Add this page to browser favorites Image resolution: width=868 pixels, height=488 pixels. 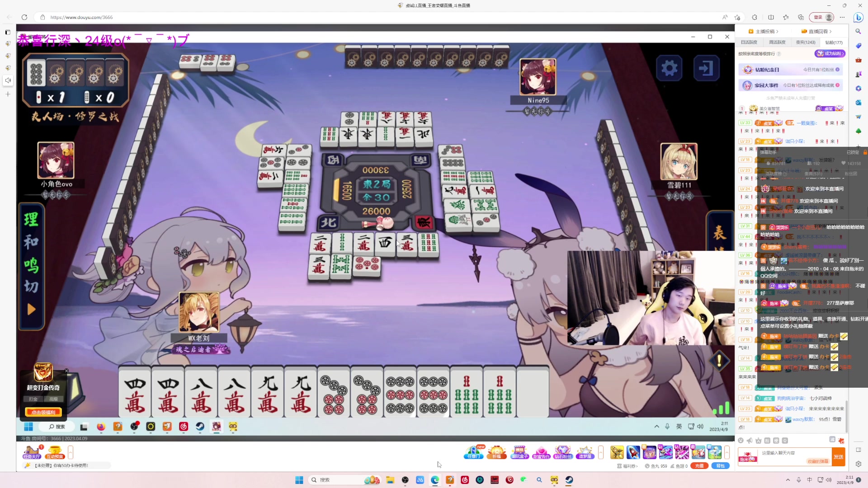click(x=738, y=17)
